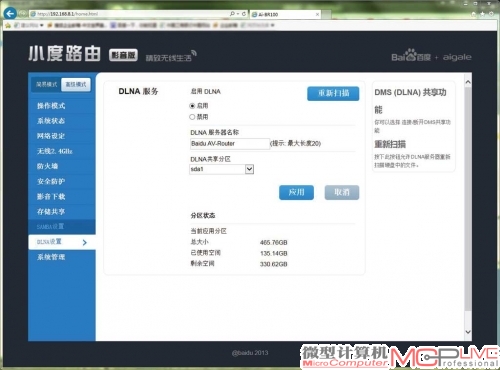Switch to 简易模式 simple mode tab
500x370 pixels.
click(x=46, y=85)
